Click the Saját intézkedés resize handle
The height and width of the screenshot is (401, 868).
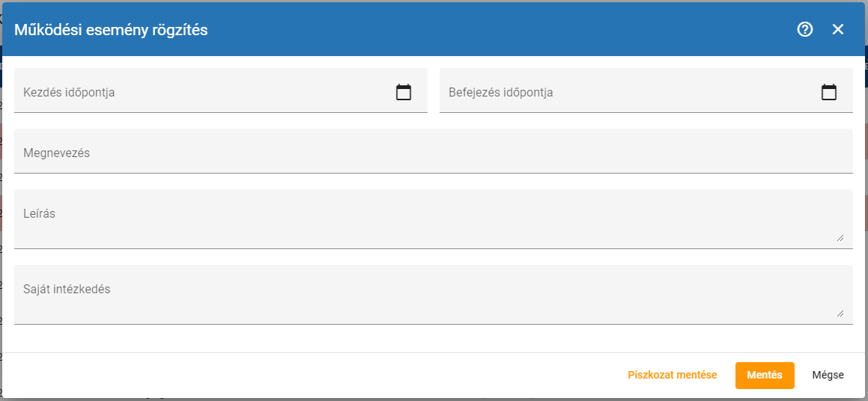(840, 313)
